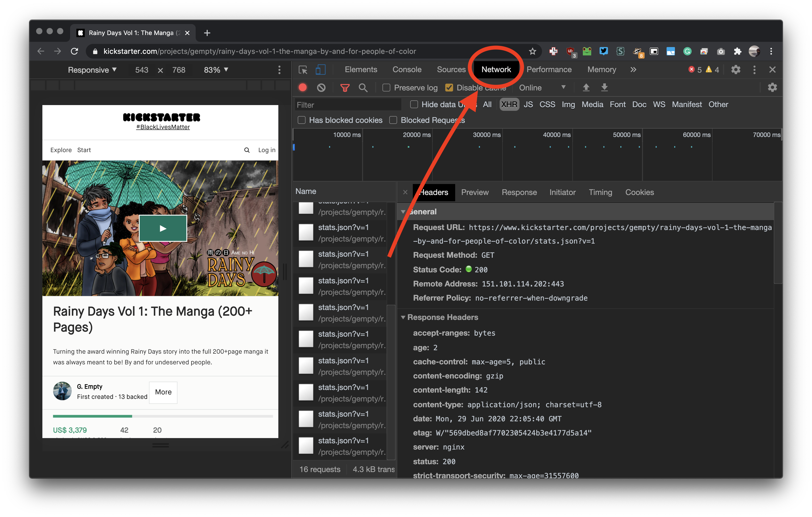Viewport: 812px width, 517px height.
Task: Open the Timing tab
Action: tap(600, 192)
